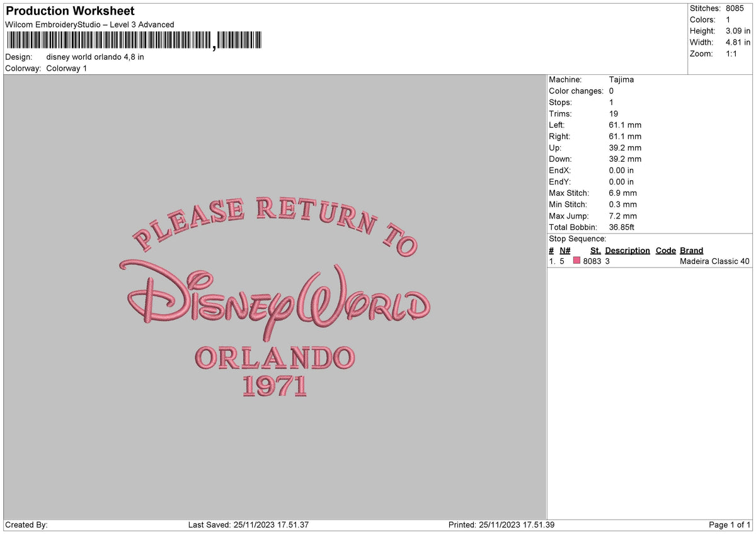Viewport: 756px width, 534px height.
Task: Click the 'Created By:' footer label
Action: [26, 525]
